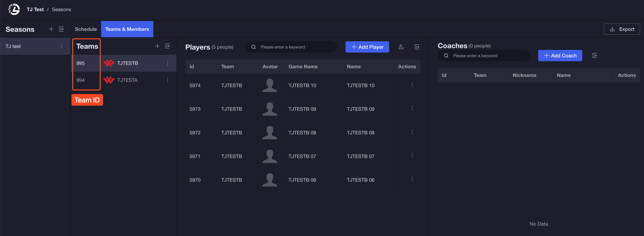Add a new team with plus icon
Viewport: 644px width, 236px height.
157,46
